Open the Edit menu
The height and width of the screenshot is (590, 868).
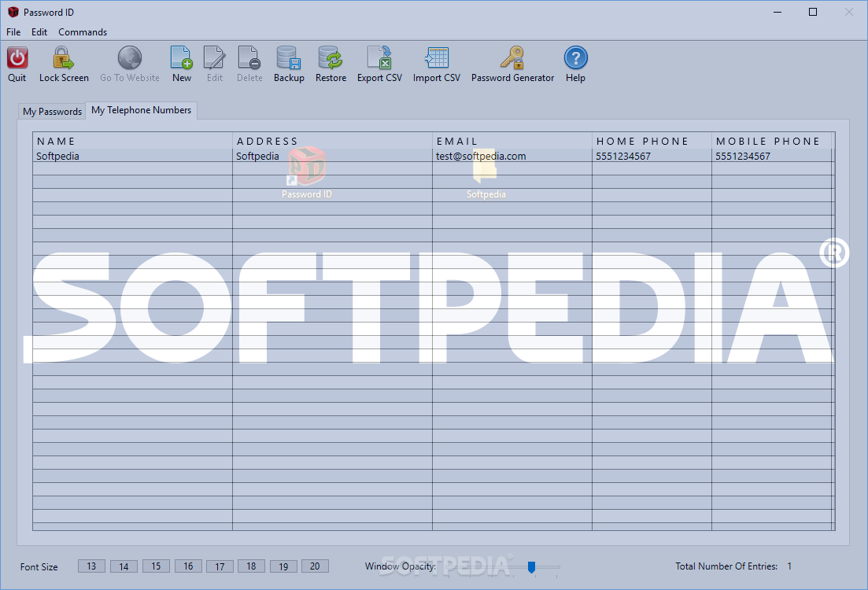tap(39, 32)
